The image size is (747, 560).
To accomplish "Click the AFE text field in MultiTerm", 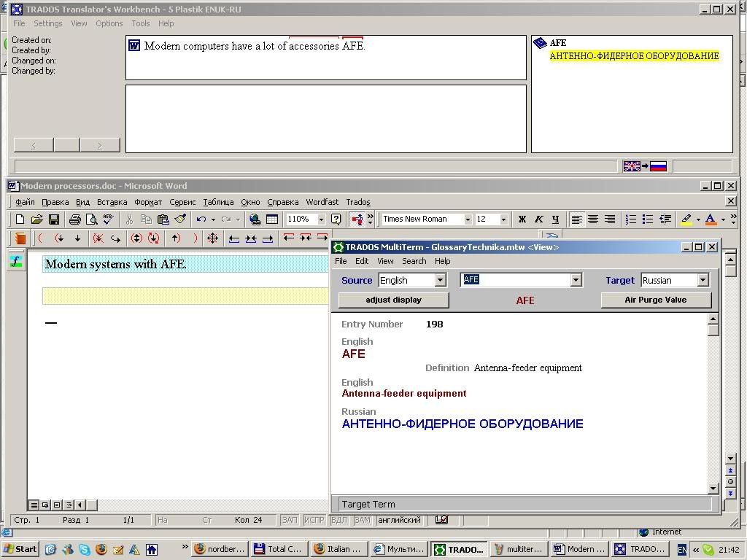I will tap(516, 280).
